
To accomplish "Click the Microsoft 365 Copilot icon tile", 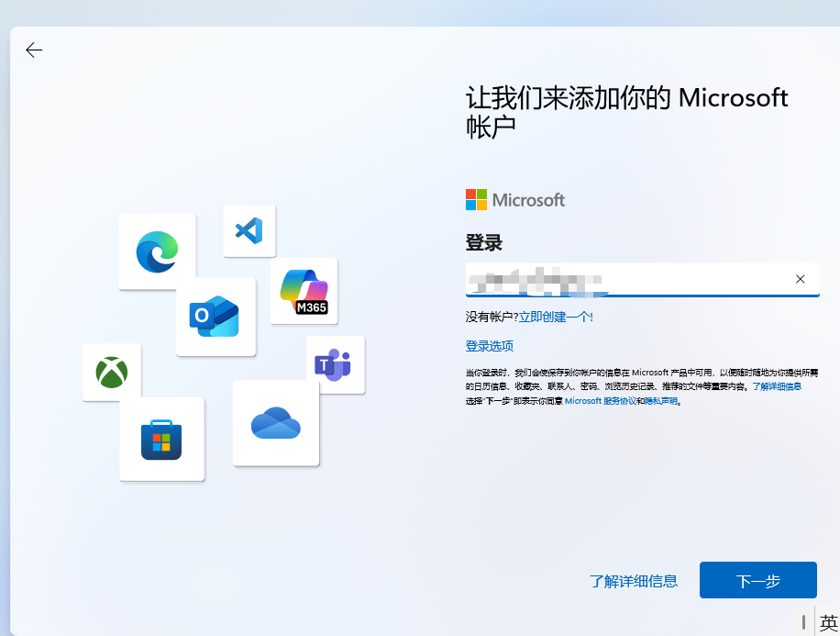I will point(304,291).
